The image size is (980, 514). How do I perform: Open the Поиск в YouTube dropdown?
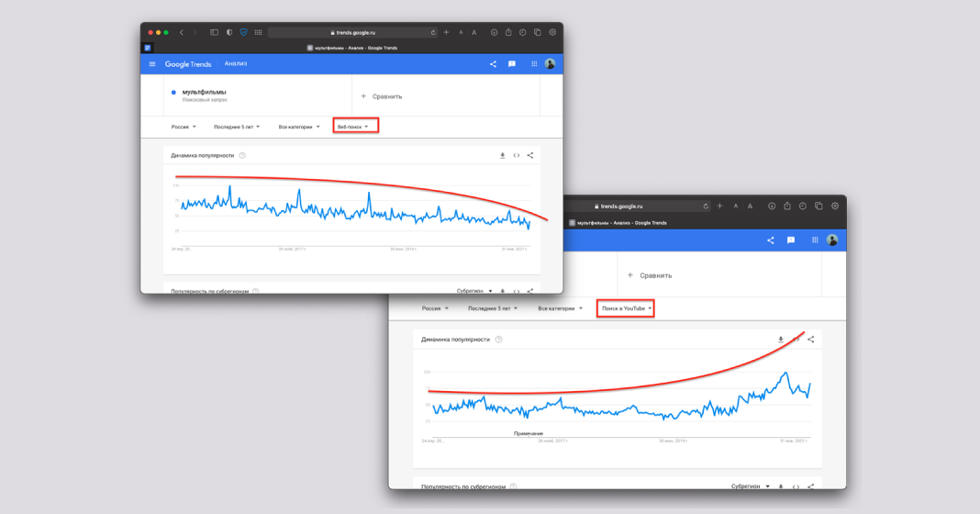click(x=626, y=308)
